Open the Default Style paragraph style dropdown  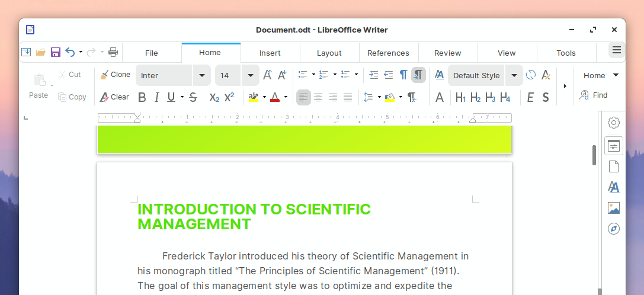pyautogui.click(x=514, y=75)
